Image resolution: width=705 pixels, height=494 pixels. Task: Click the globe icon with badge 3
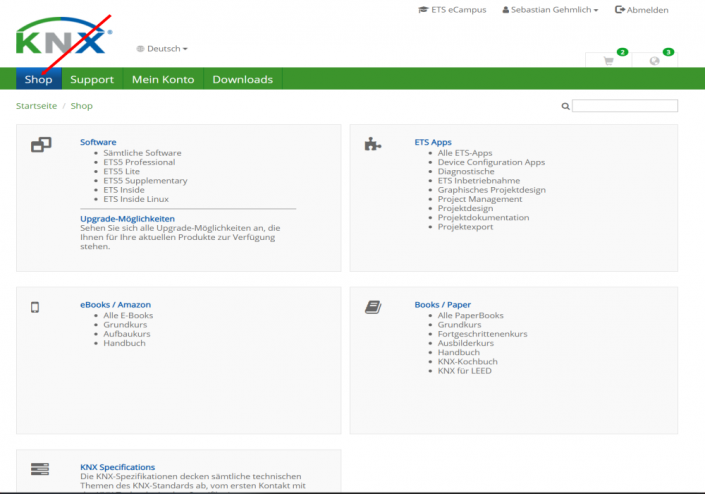[x=654, y=60]
